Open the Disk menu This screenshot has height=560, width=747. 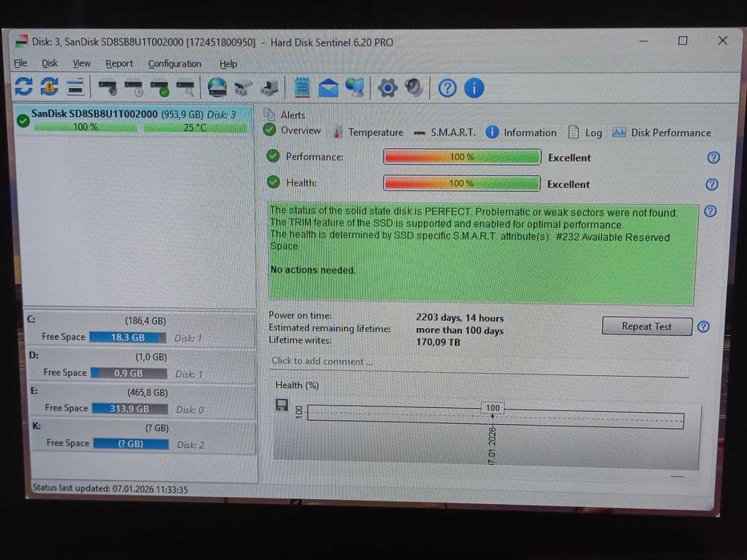tap(50, 63)
